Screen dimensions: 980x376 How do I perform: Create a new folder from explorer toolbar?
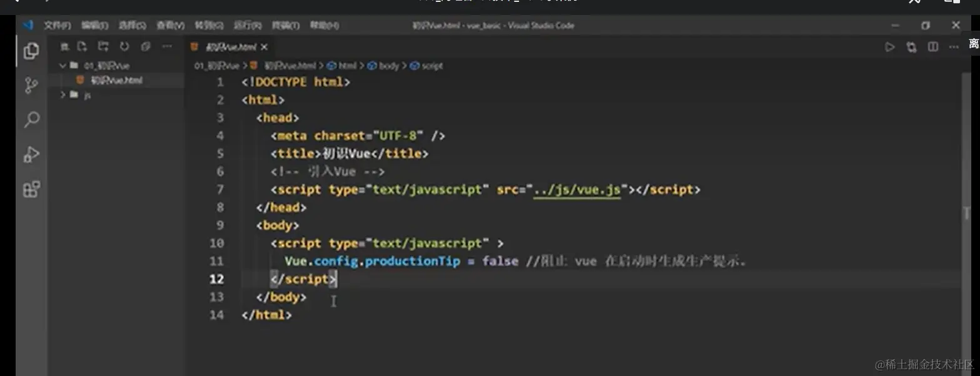coord(103,47)
